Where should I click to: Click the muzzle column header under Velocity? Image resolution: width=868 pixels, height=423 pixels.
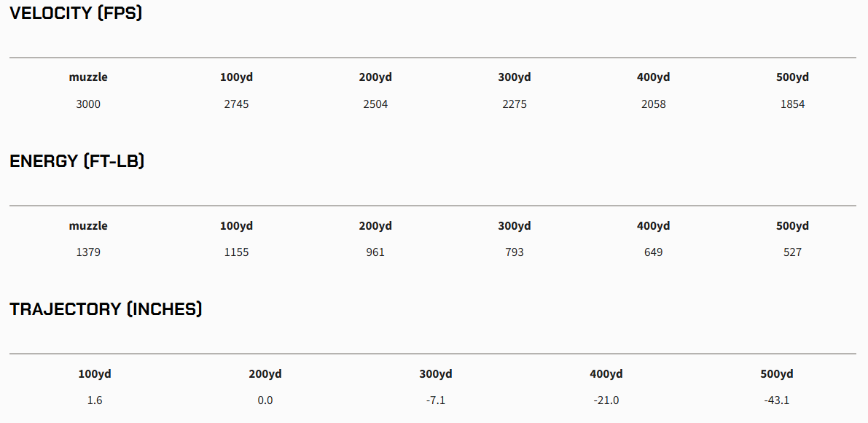click(x=88, y=77)
